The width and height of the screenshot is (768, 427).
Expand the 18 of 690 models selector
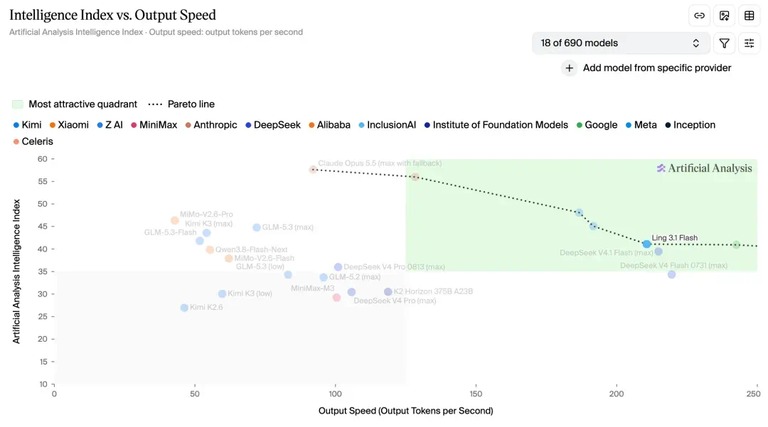click(621, 43)
